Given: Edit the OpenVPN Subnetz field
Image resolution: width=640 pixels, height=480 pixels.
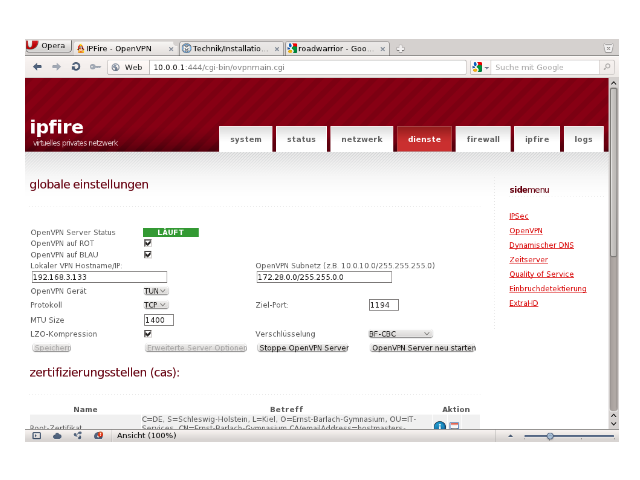Looking at the screenshot, I should 324,277.
